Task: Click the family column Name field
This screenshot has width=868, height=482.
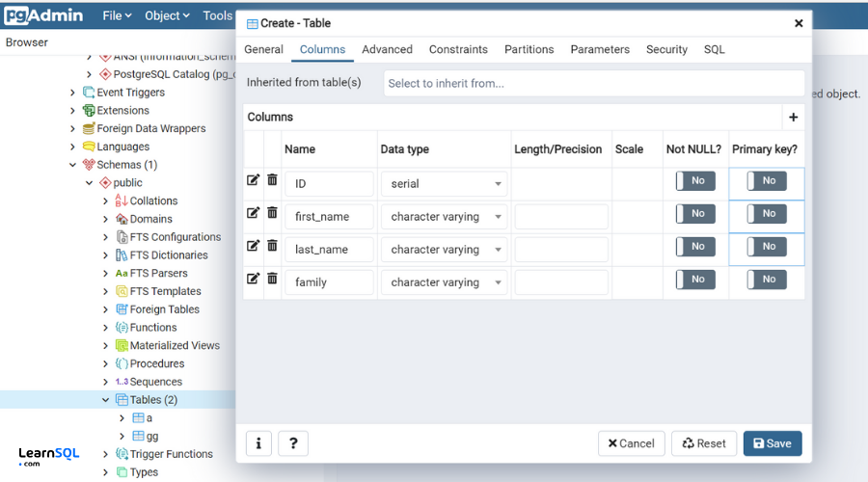Action: [x=330, y=282]
